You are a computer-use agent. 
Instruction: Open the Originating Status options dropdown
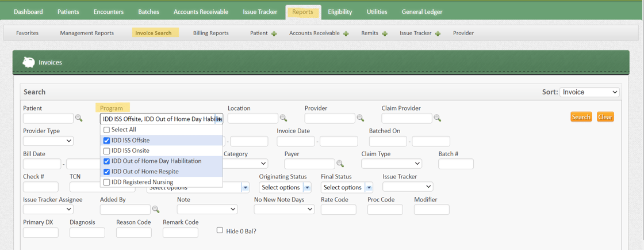pyautogui.click(x=285, y=187)
